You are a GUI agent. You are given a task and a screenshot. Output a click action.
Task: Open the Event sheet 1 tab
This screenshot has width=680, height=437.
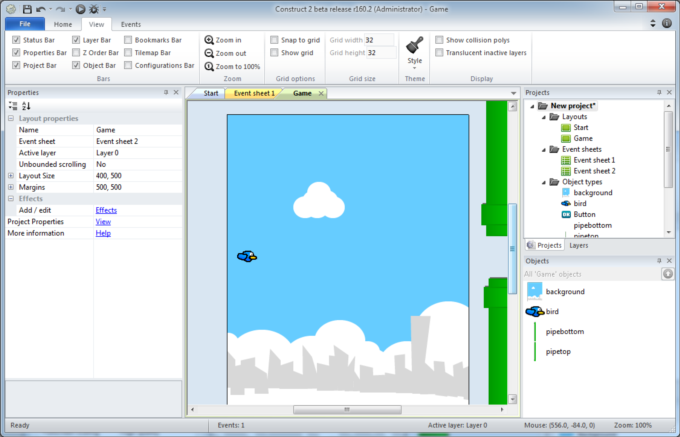coord(254,93)
